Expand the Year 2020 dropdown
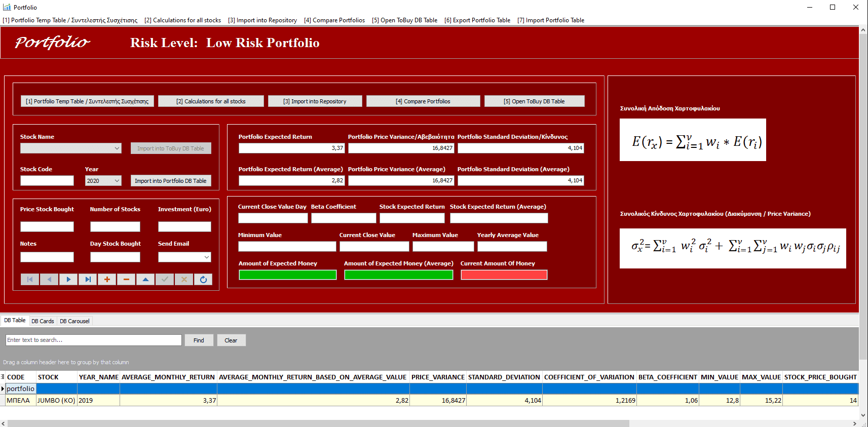The image size is (868, 427). [x=117, y=180]
